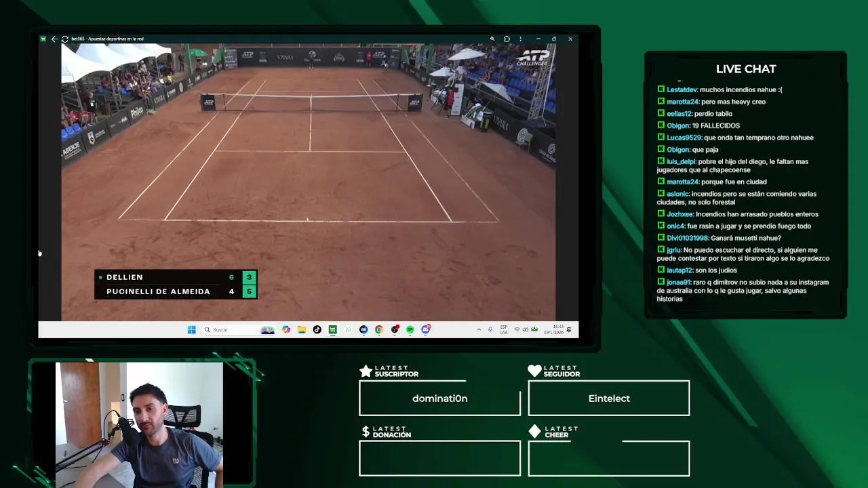Image resolution: width=868 pixels, height=488 pixels.
Task: Go back in the bet365 window
Action: point(54,39)
